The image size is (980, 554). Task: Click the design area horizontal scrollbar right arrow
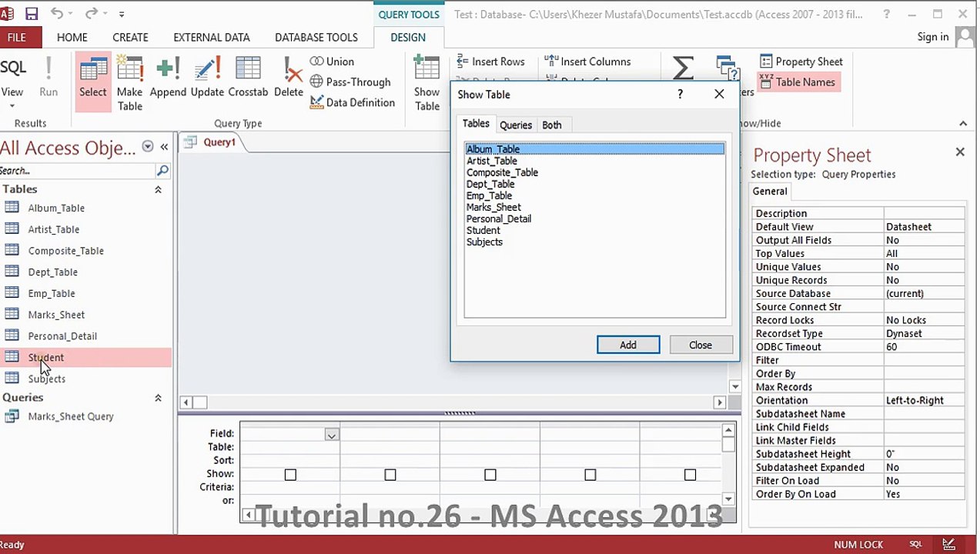click(x=720, y=402)
